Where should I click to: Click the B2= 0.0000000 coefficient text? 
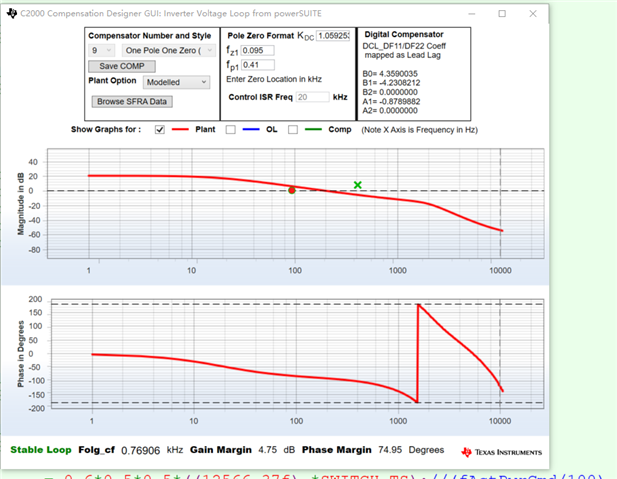tap(390, 92)
